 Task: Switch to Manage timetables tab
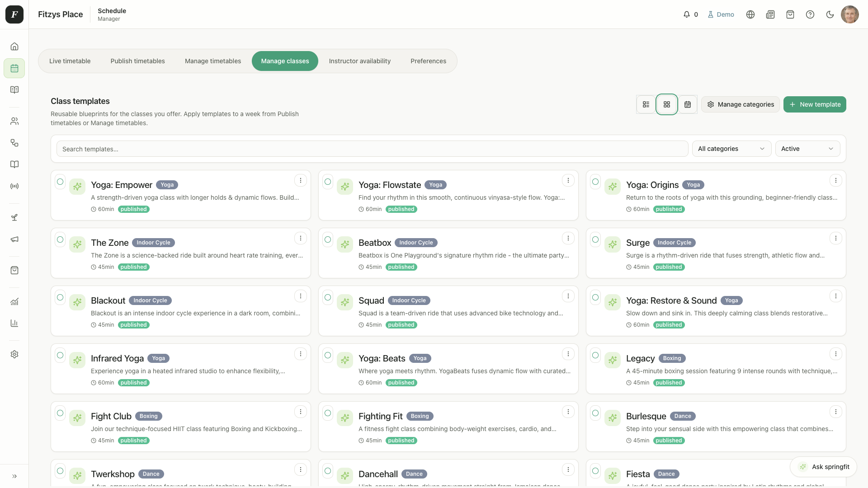coord(213,61)
